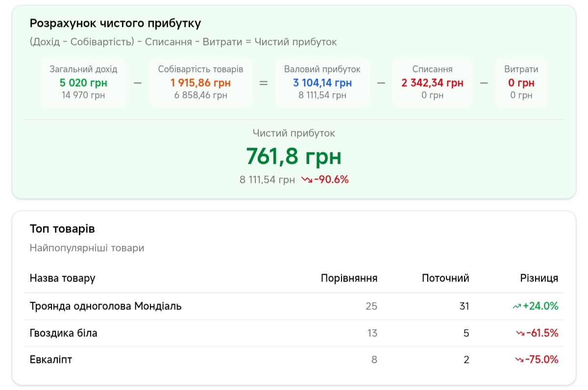Image resolution: width=588 pixels, height=390 pixels.
Task: Sort by the Назва товару column header
Action: tap(62, 279)
